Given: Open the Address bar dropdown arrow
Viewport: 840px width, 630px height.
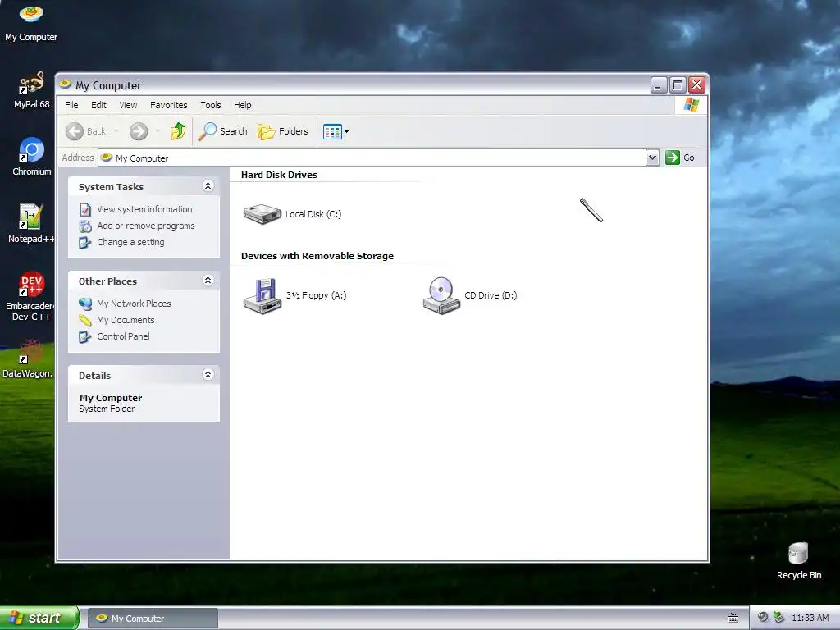Looking at the screenshot, I should pos(652,157).
